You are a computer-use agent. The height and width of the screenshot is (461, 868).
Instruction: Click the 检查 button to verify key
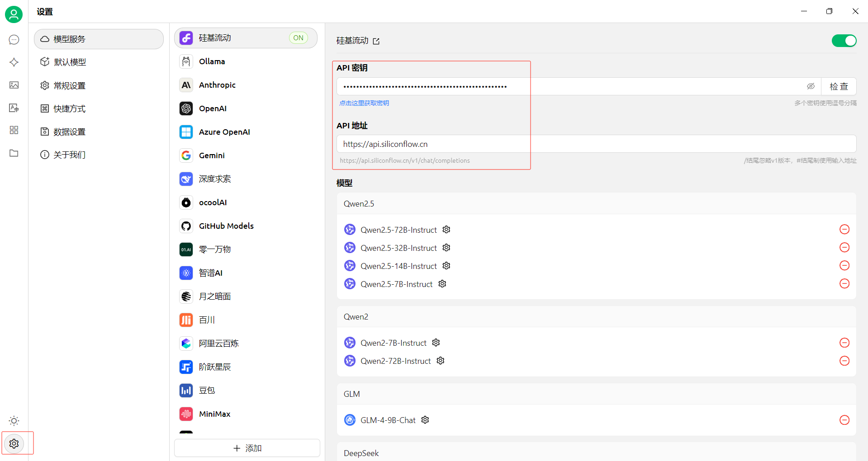pyautogui.click(x=839, y=86)
